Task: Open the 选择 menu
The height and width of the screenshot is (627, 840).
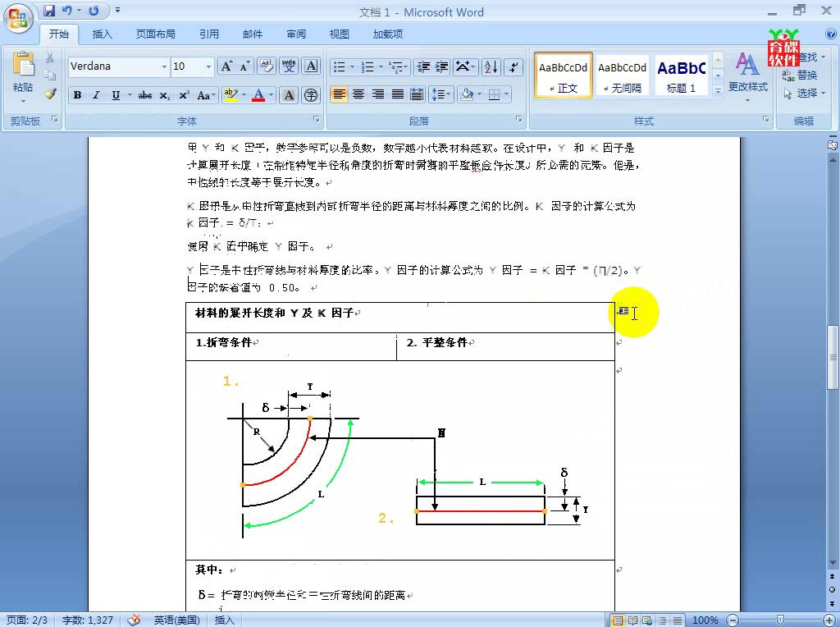Action: coord(804,94)
